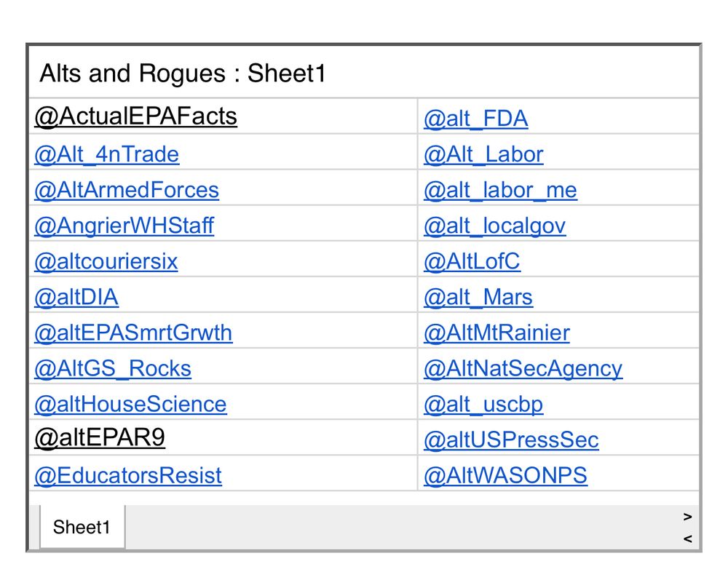Open the @AltLofC link
Screen dimensions: 728x588
472,261
